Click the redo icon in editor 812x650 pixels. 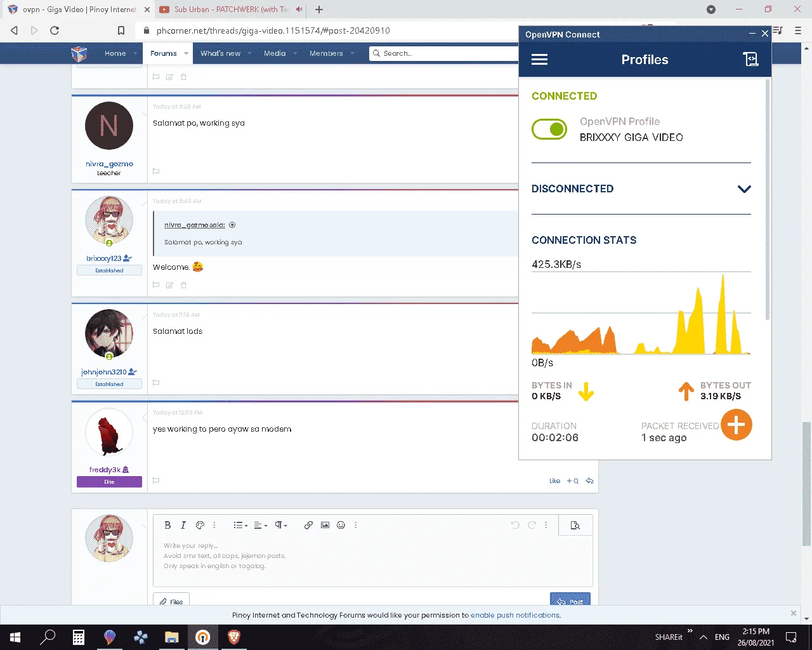point(532,525)
